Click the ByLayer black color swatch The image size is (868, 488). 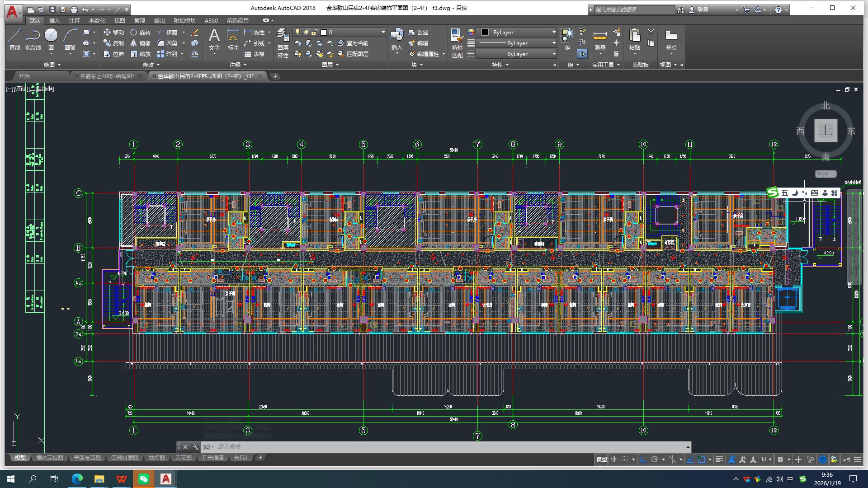(485, 33)
